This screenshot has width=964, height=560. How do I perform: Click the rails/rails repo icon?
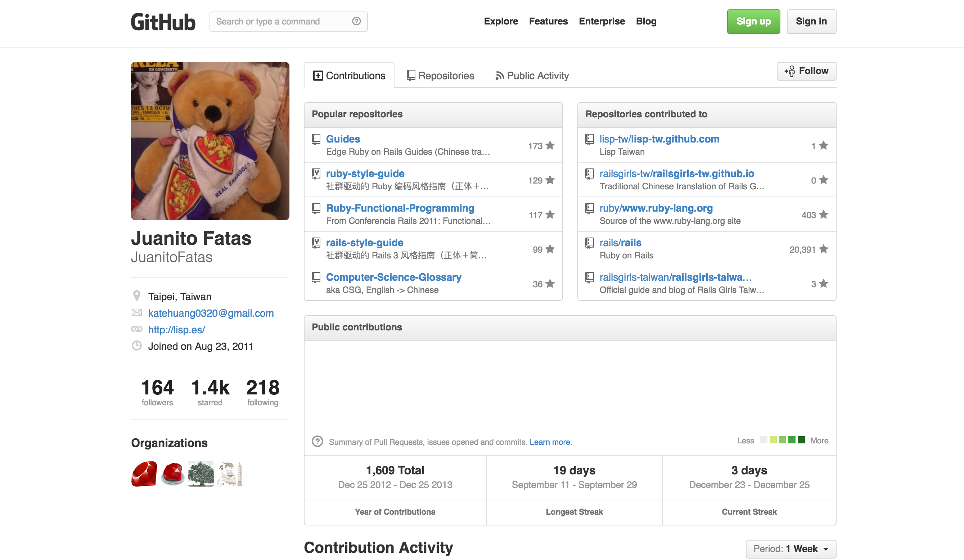point(590,243)
